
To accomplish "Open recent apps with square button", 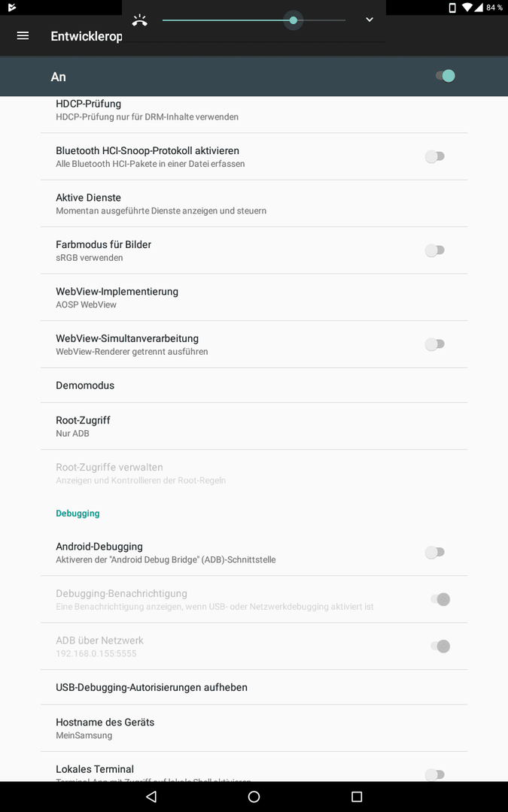I will [357, 796].
